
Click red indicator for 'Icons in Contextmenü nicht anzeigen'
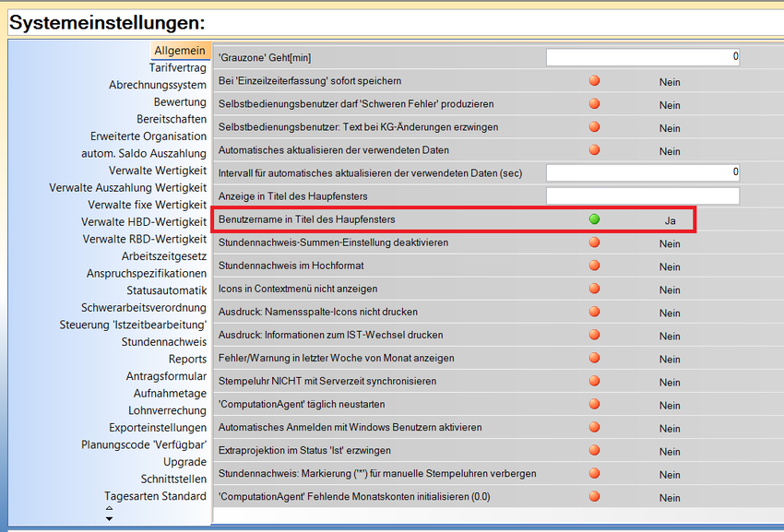coord(594,289)
